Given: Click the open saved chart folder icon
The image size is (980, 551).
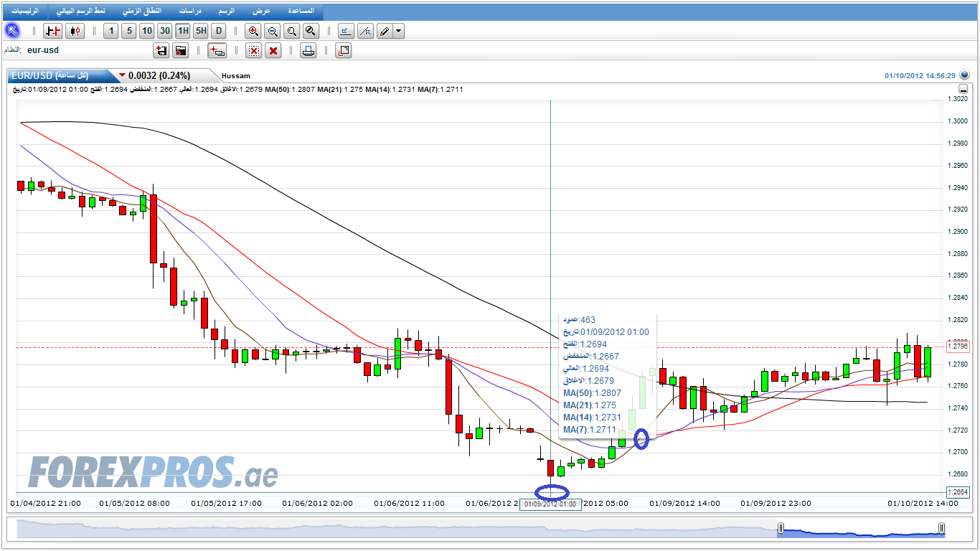Looking at the screenshot, I should (x=180, y=50).
